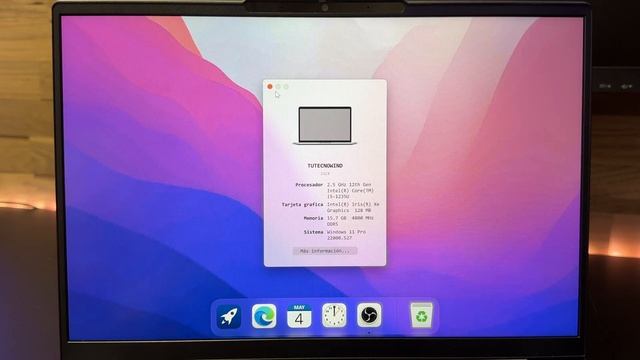Select the Intel(R) Iris(R) Xe graphics value
This screenshot has width=640, height=360.
pos(353,207)
